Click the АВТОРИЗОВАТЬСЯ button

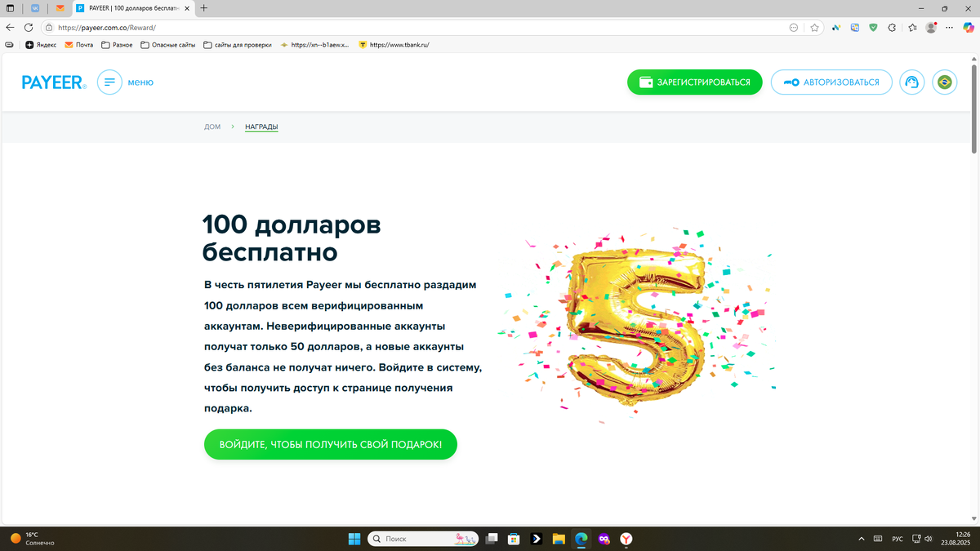831,82
